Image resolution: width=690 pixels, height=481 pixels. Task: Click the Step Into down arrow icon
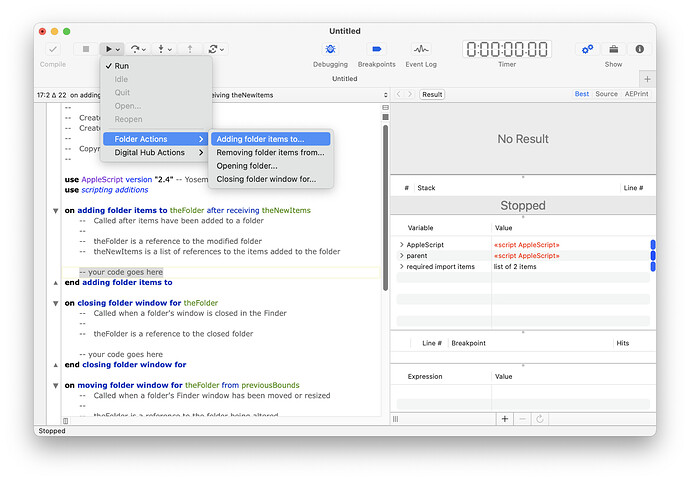coord(161,49)
